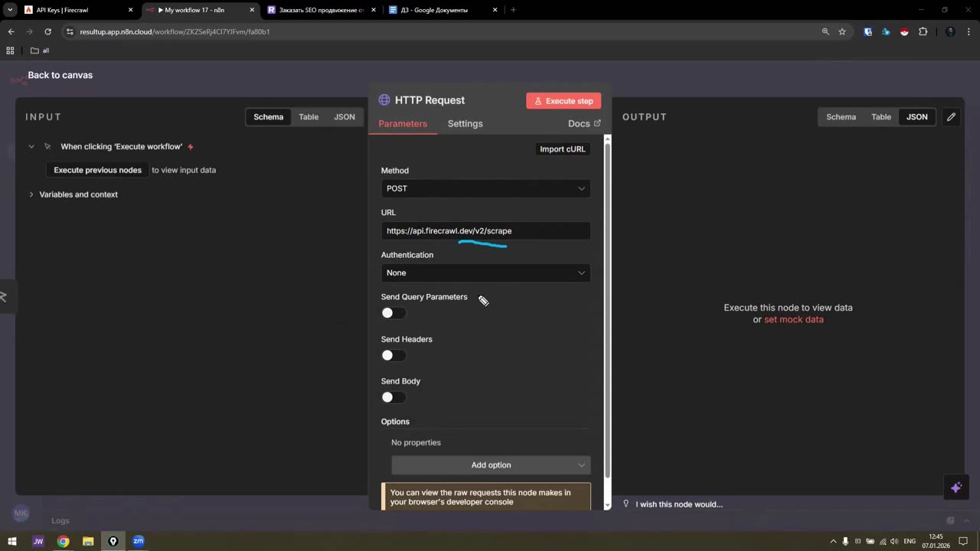Open a new browser tab

click(x=513, y=10)
